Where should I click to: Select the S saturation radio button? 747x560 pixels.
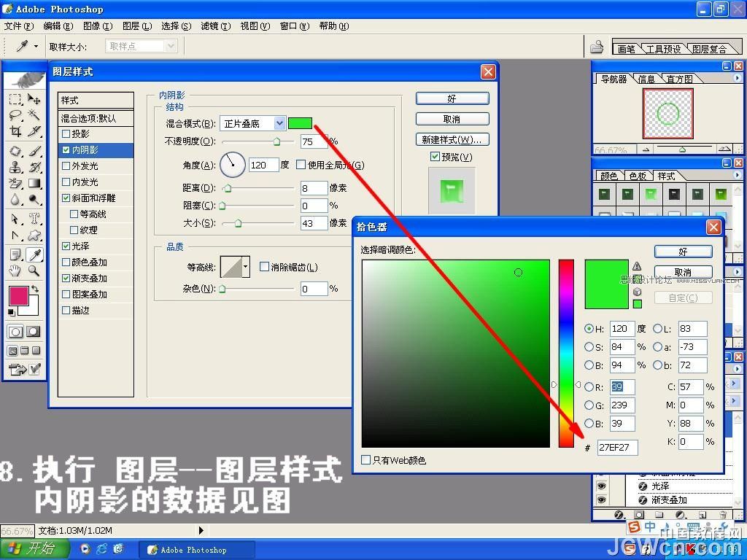[x=589, y=346]
